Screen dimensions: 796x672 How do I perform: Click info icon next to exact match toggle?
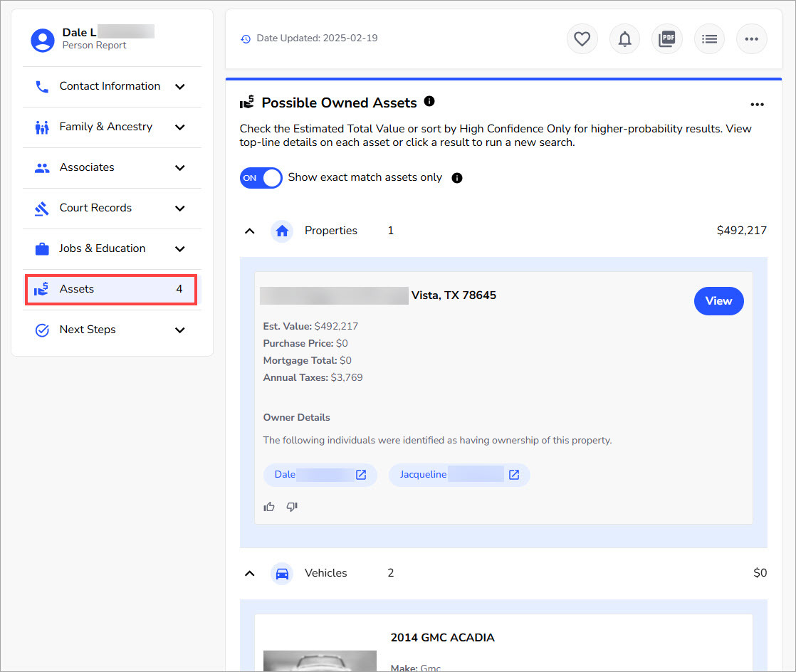tap(457, 178)
